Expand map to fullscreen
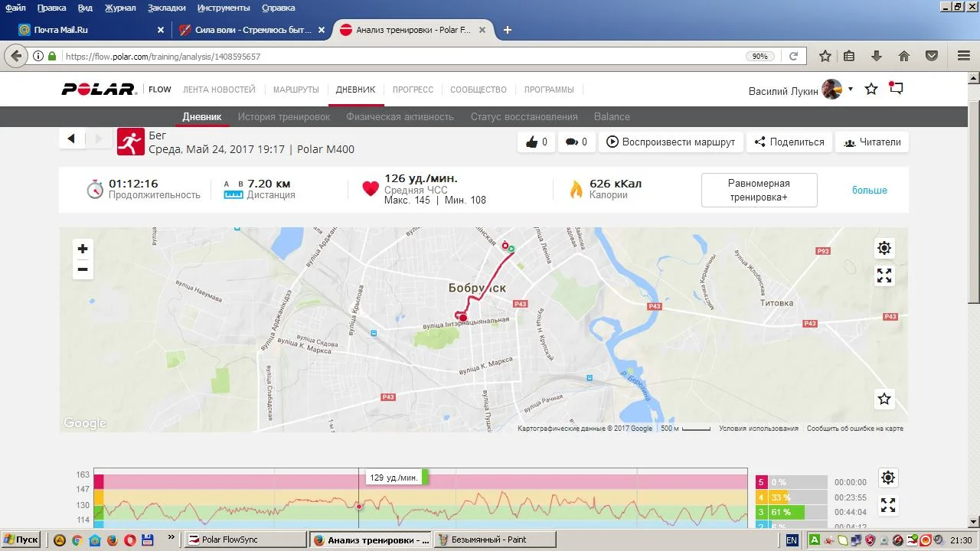 (x=884, y=276)
